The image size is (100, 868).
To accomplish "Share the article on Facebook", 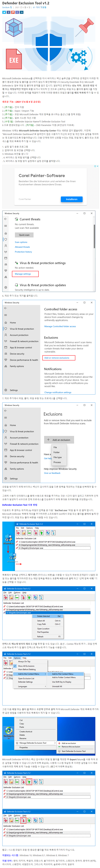I will (8, 12).
